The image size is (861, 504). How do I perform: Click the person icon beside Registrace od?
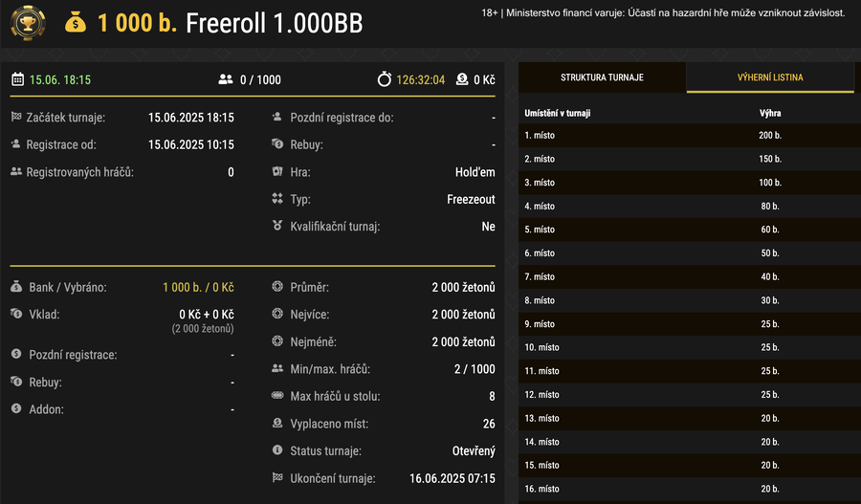point(16,144)
